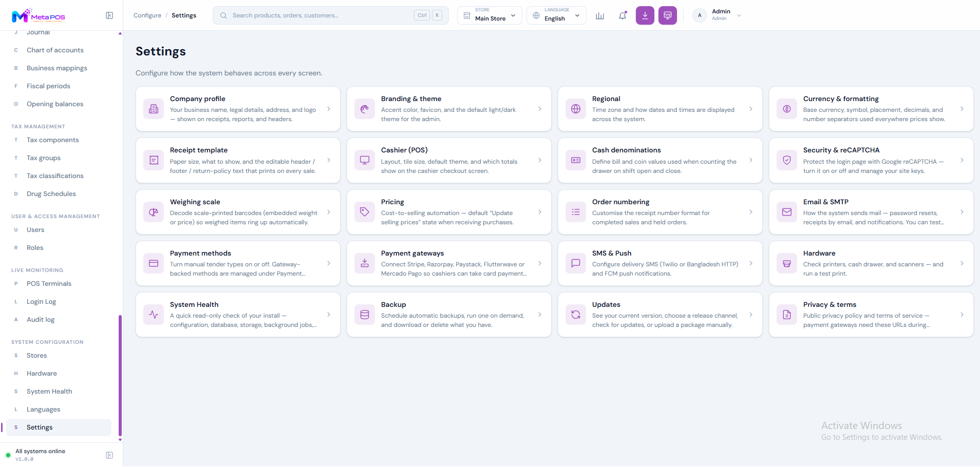
Task: Click the Cash denominations banknote icon
Action: 576,160
